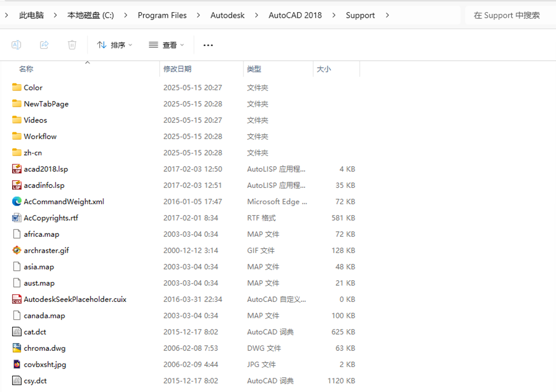Click the NewTabPage folder icon
This screenshot has width=556, height=392.
17,103
